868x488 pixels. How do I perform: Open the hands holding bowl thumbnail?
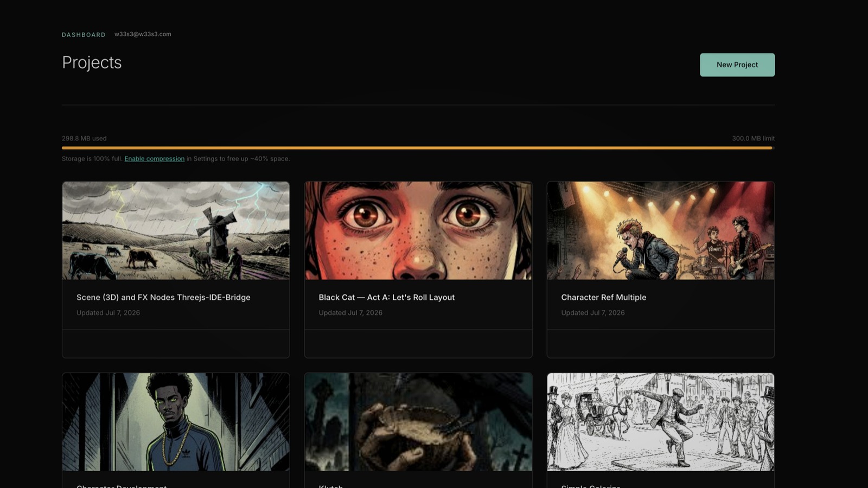point(418,422)
